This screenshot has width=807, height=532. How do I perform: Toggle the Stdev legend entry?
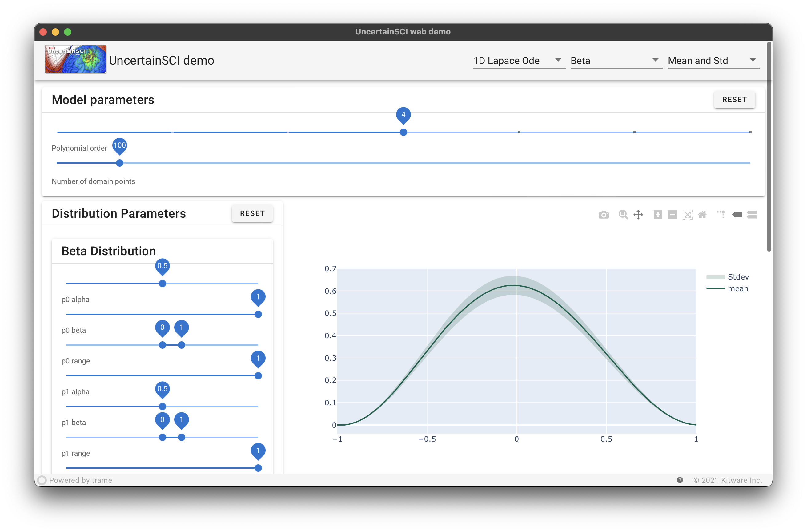pyautogui.click(x=728, y=277)
